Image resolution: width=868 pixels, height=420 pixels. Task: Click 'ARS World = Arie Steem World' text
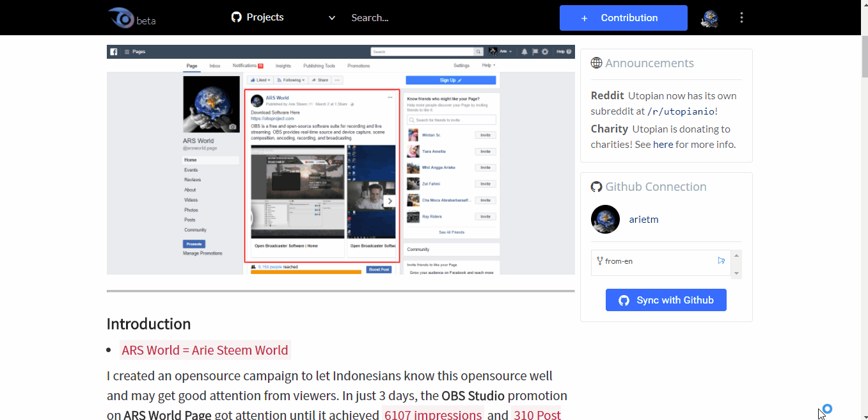pyautogui.click(x=205, y=350)
